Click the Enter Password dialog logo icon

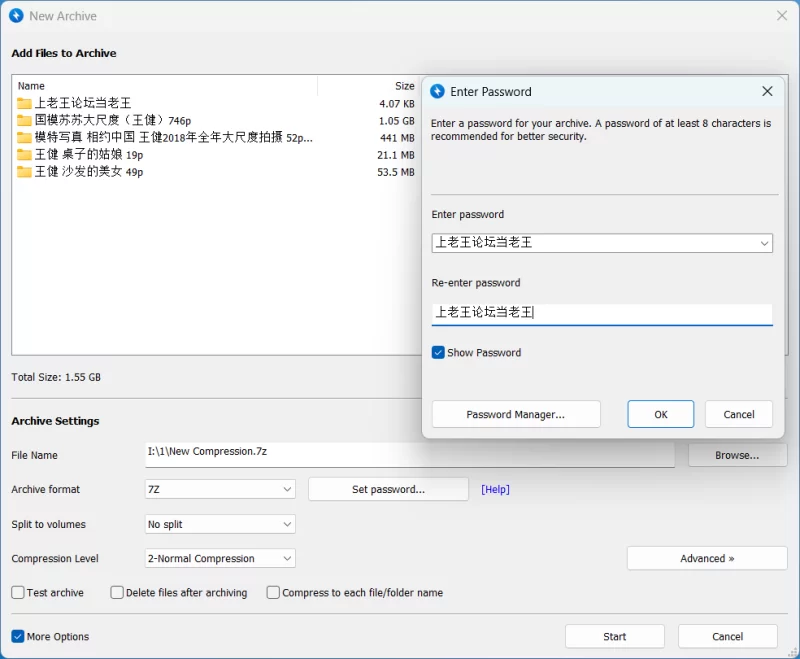pyautogui.click(x=437, y=92)
